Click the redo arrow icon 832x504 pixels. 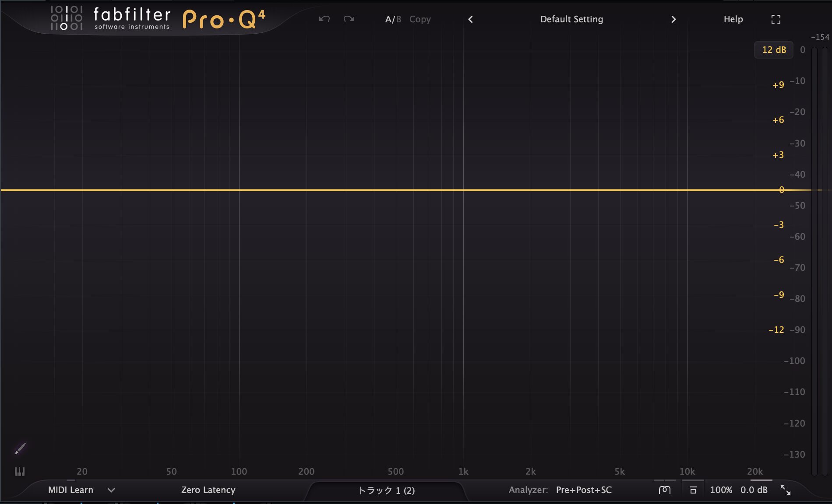(x=349, y=19)
